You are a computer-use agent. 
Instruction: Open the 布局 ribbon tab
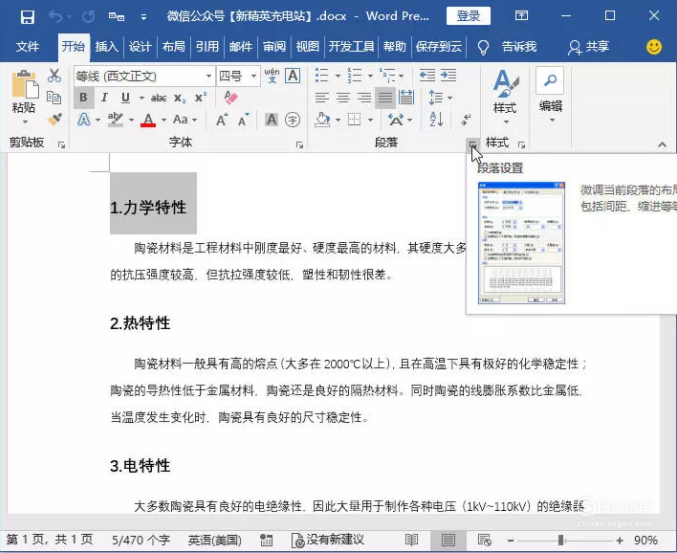(174, 47)
